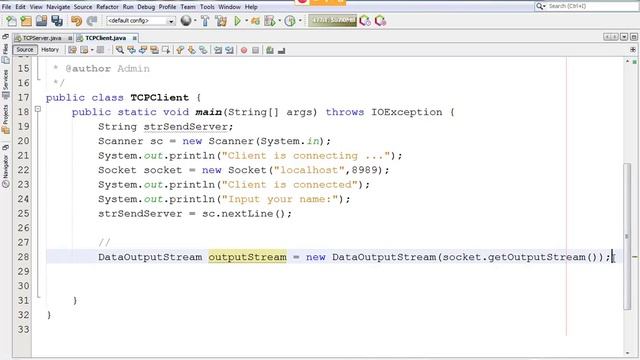Click the first hexagon icon after memory bar
This screenshot has width=640, height=360.
pos(365,21)
